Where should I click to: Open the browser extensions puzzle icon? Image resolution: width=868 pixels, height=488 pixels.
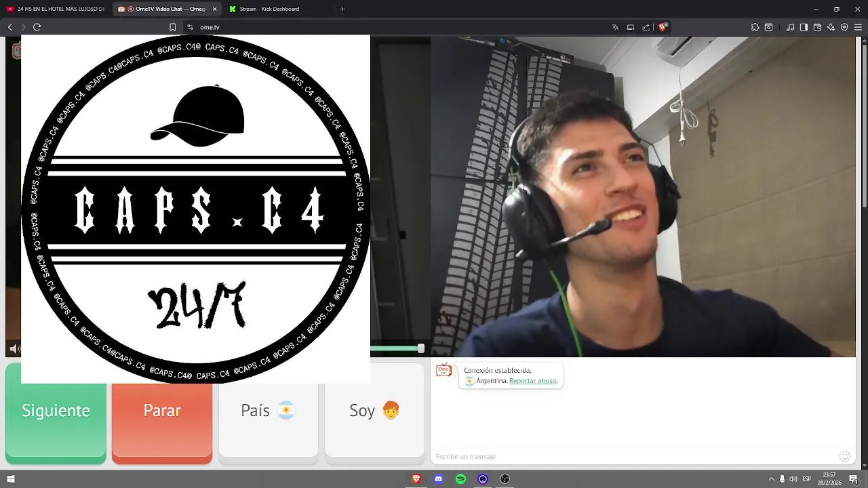click(755, 27)
